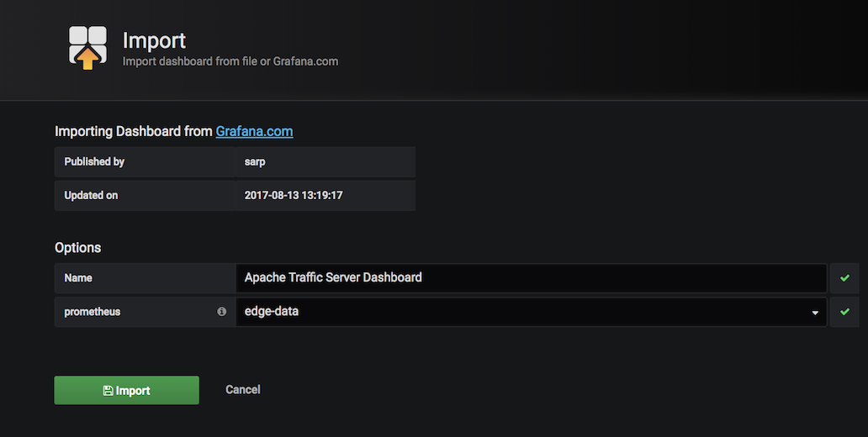
Task: Click the Updated on label cell
Action: click(145, 195)
